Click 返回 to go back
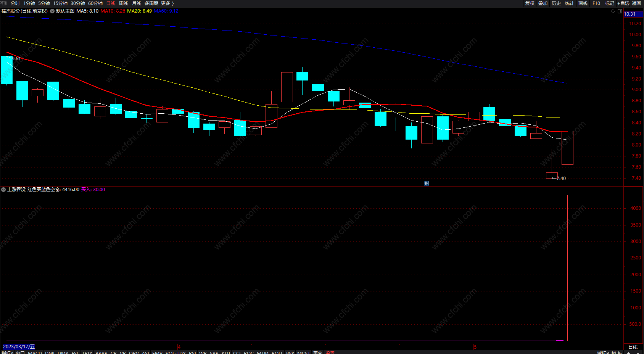Viewport: 644px width, 354px height. (x=636, y=3)
